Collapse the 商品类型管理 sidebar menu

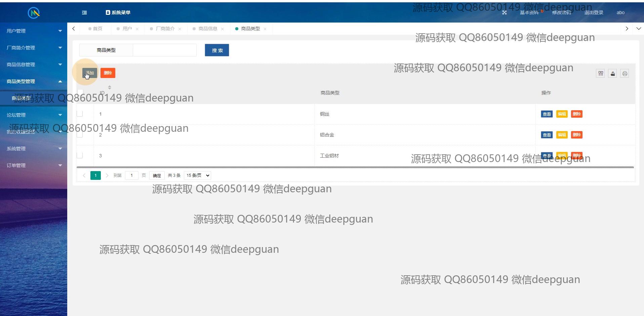[x=34, y=81]
